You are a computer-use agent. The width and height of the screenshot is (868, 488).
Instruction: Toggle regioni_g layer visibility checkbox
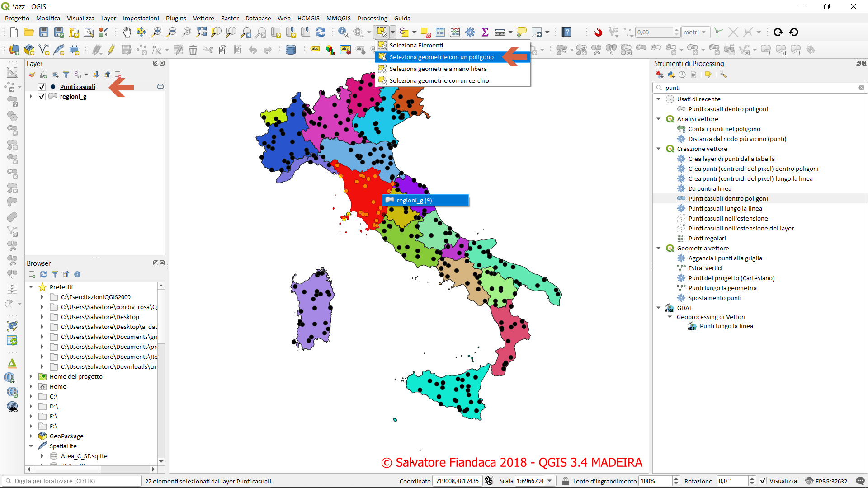click(42, 96)
